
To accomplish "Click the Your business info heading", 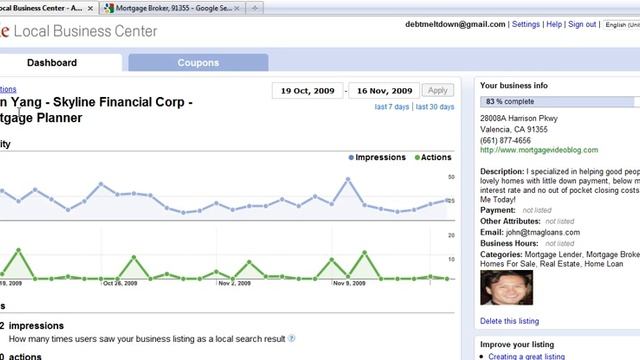I will click(514, 86).
